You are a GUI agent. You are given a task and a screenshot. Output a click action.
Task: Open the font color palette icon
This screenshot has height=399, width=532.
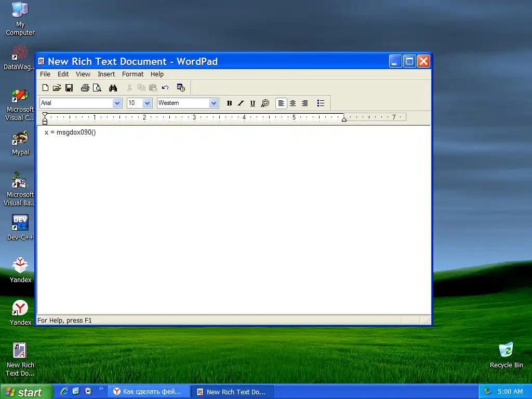click(265, 103)
